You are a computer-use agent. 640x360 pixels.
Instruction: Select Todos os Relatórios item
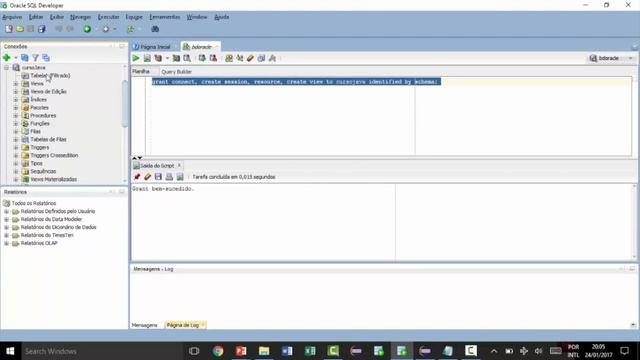(x=34, y=203)
